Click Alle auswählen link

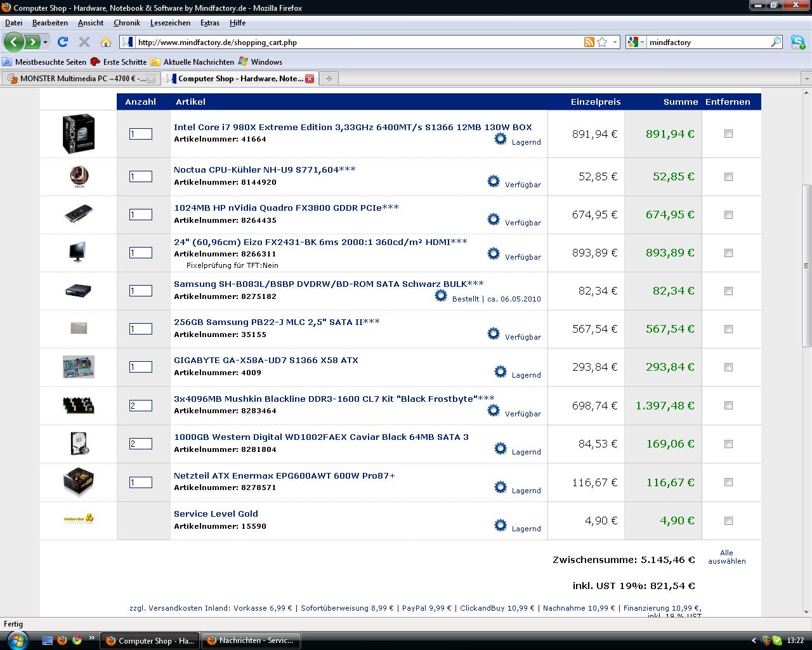[x=727, y=557]
